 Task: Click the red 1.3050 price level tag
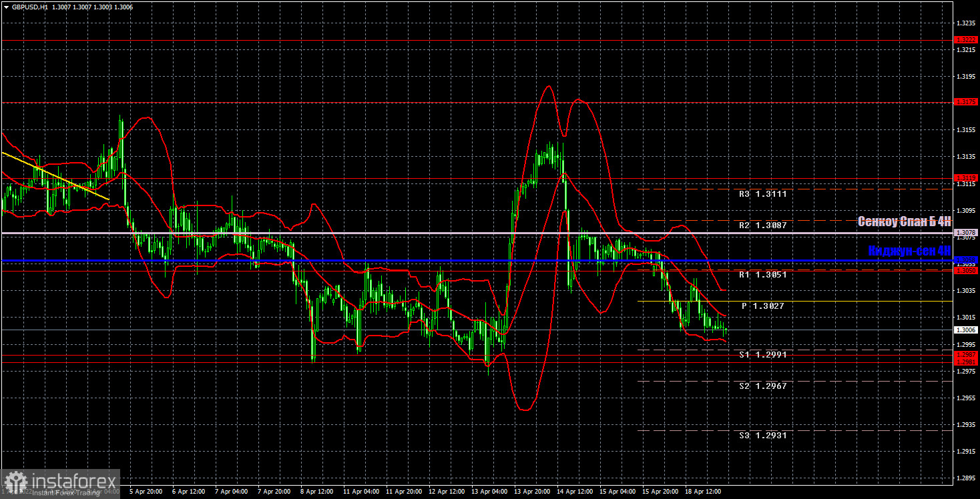967,270
